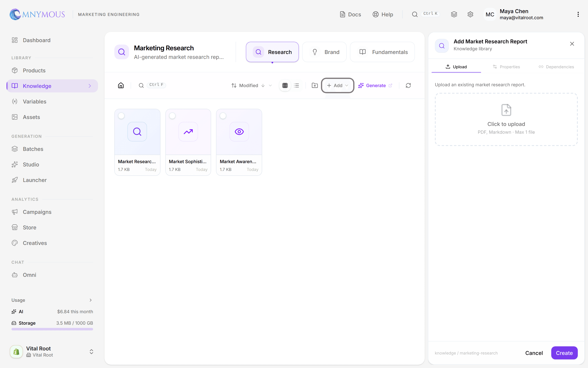Click Maya Chen account name
Image resolution: width=588 pixels, height=368 pixels.
(514, 11)
